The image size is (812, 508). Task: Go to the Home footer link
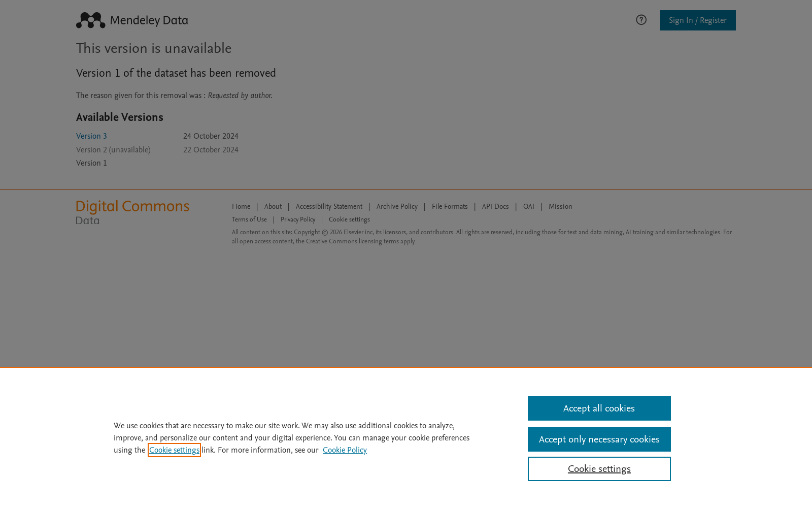click(x=241, y=206)
